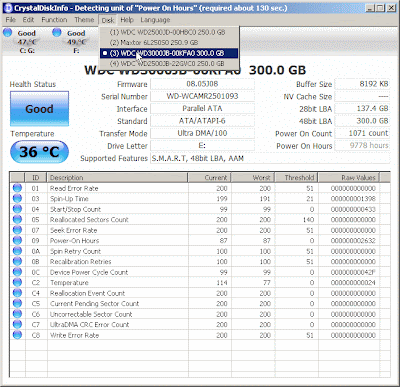Open the File menu
This screenshot has width=400, height=387.
(x=11, y=20)
